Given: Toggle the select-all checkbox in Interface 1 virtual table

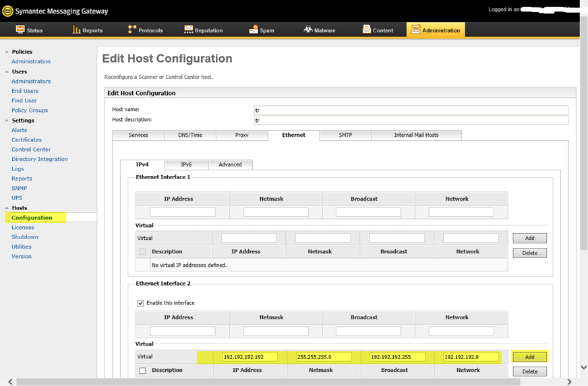Looking at the screenshot, I should tap(142, 252).
